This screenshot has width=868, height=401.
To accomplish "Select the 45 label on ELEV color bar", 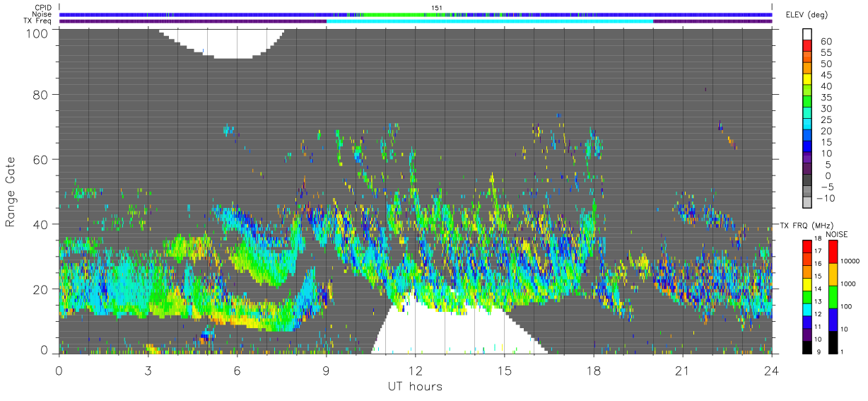I will [x=827, y=75].
